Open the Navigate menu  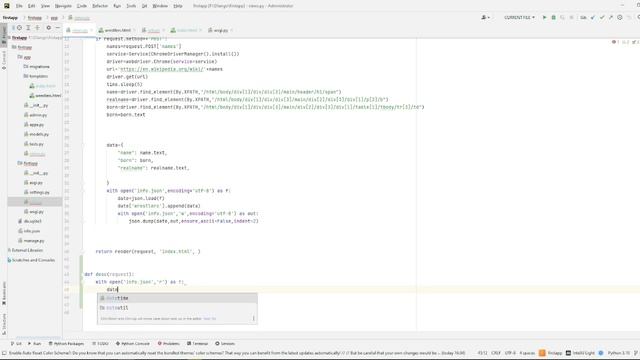tap(63, 6)
